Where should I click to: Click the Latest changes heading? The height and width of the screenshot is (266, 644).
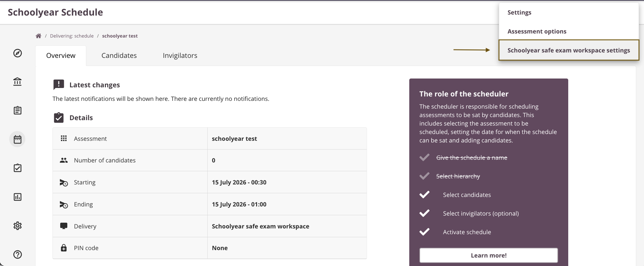click(x=95, y=85)
